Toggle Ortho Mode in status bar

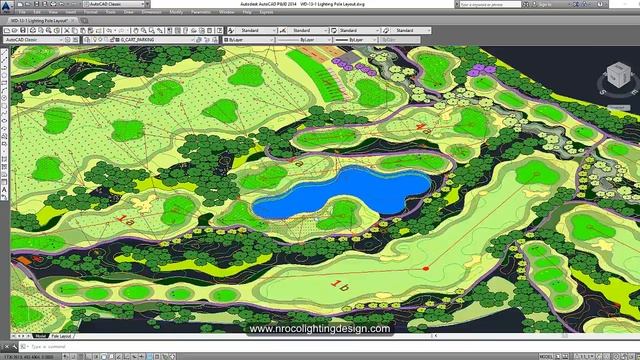coord(88,356)
